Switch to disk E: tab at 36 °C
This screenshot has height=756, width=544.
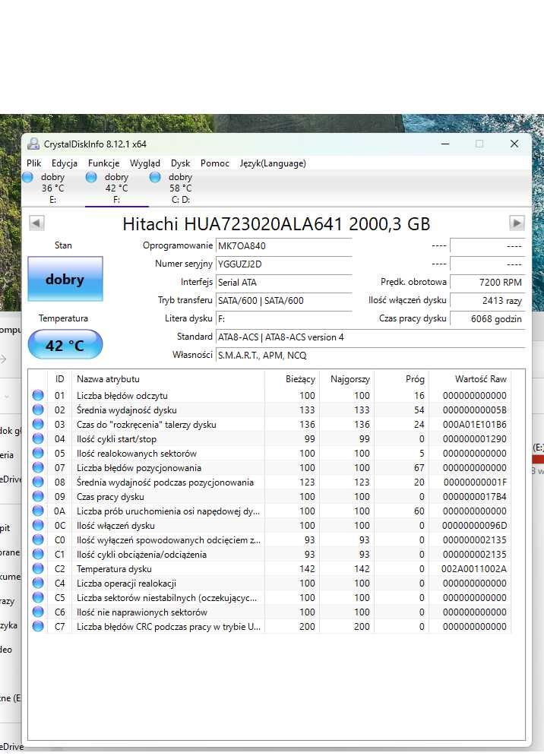click(x=52, y=188)
